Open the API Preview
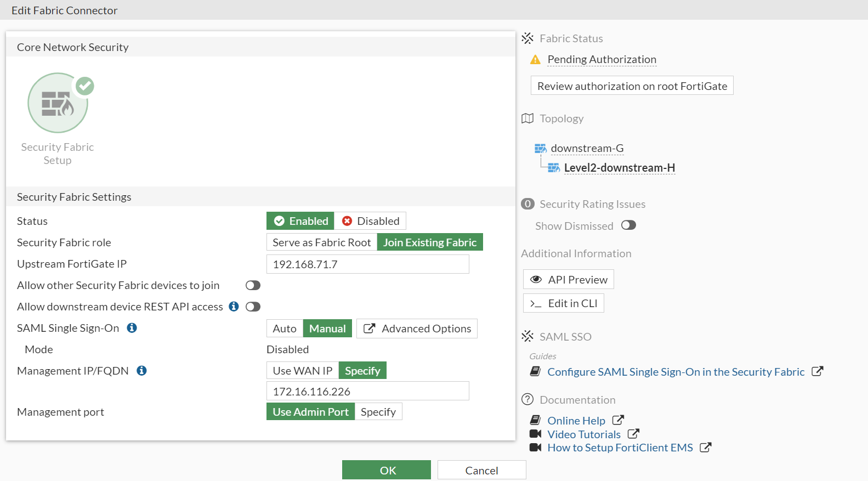868x481 pixels. coord(569,280)
